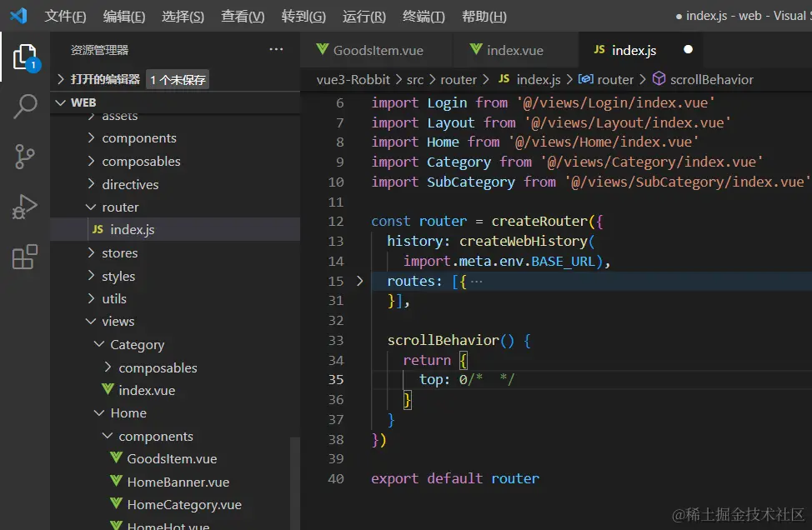The height and width of the screenshot is (530, 812).
Task: Open the Search view icon
Action: 25,107
